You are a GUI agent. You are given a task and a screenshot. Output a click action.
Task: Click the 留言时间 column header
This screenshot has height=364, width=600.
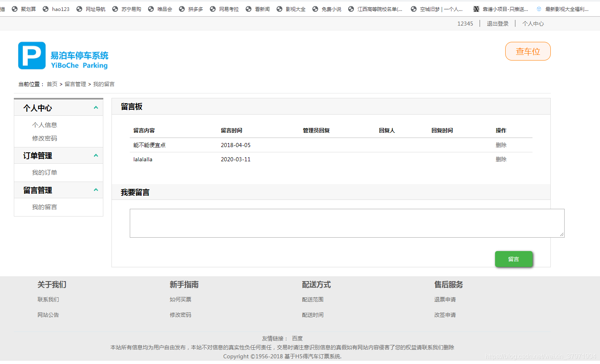pos(231,130)
